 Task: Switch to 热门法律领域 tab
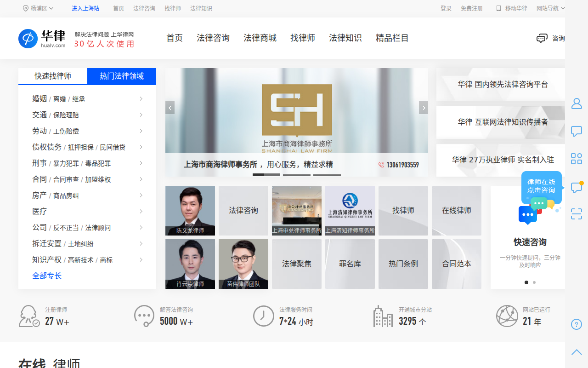[122, 76]
